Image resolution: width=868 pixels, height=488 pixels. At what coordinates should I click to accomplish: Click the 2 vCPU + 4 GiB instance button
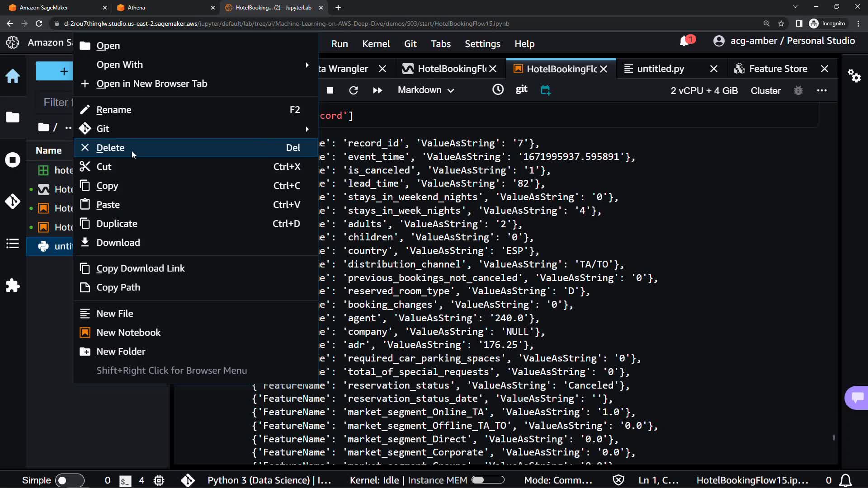pos(704,91)
